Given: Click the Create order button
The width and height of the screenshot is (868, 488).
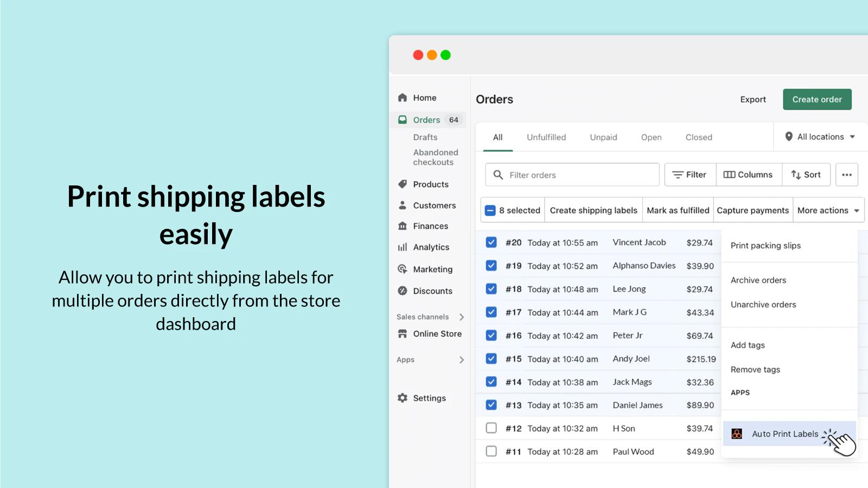Looking at the screenshot, I should click(817, 99).
